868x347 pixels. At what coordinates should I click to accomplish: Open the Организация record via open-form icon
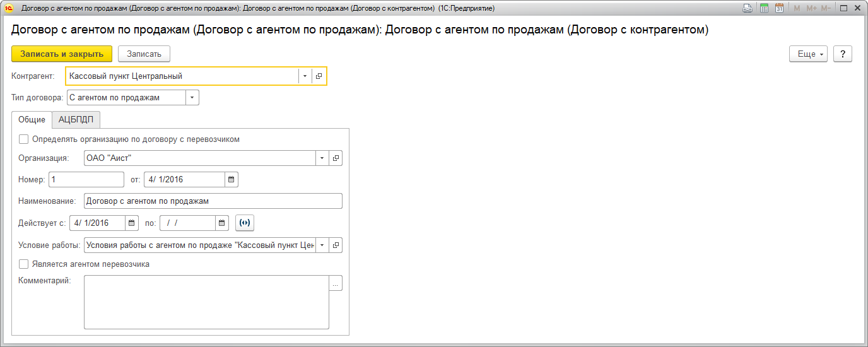(336, 158)
